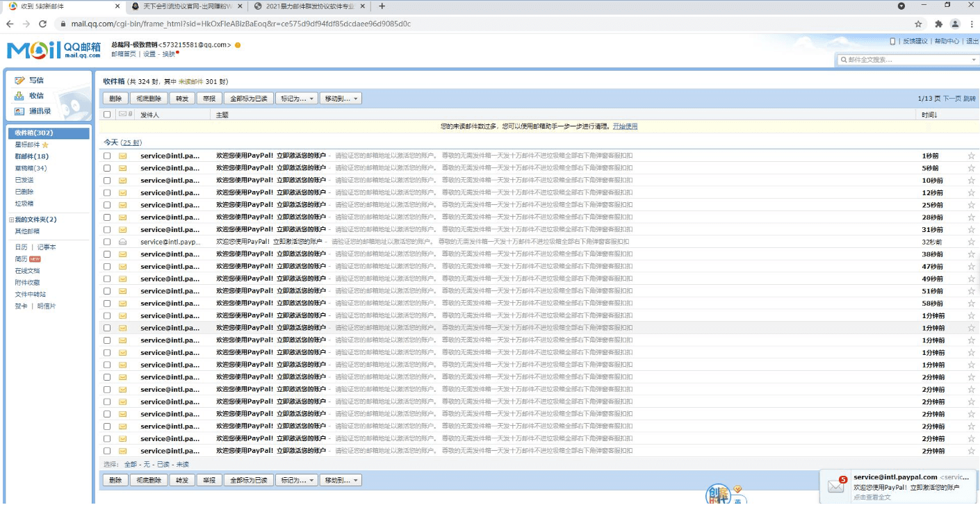Check the box for the 32秒前 message
The width and height of the screenshot is (980, 505).
(107, 242)
